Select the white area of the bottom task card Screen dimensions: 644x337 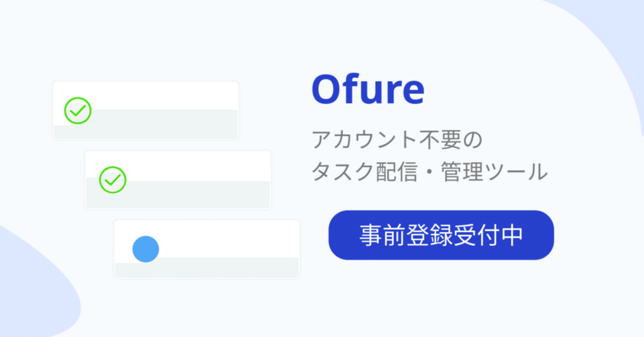tap(226, 238)
